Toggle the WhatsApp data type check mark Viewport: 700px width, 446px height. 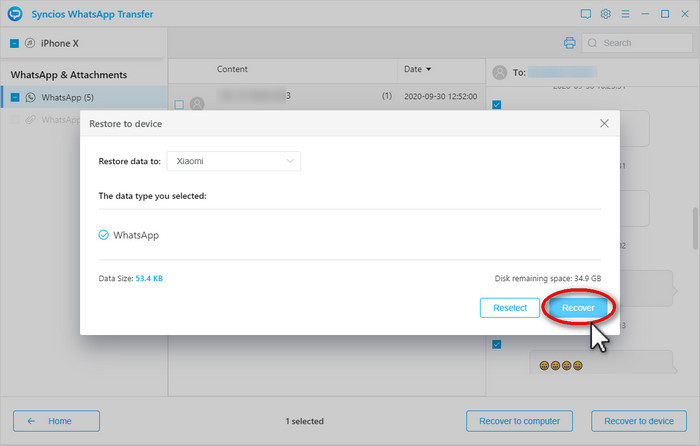(103, 235)
